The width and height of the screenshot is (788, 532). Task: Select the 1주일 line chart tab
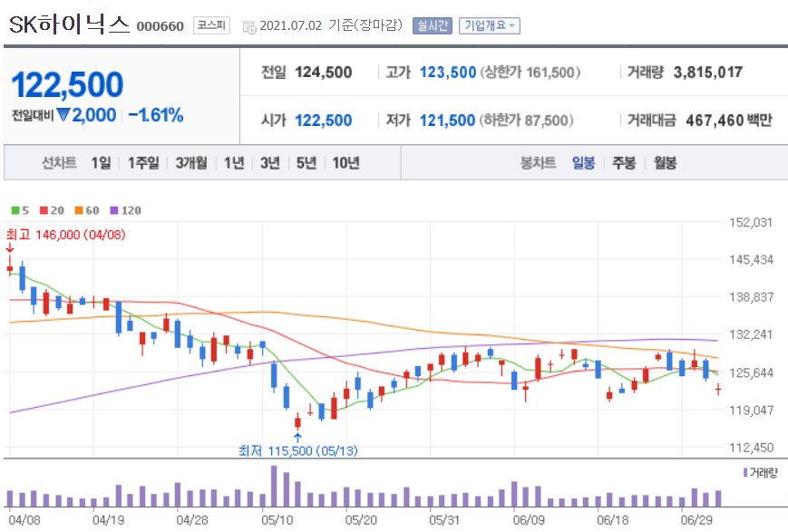(x=143, y=163)
